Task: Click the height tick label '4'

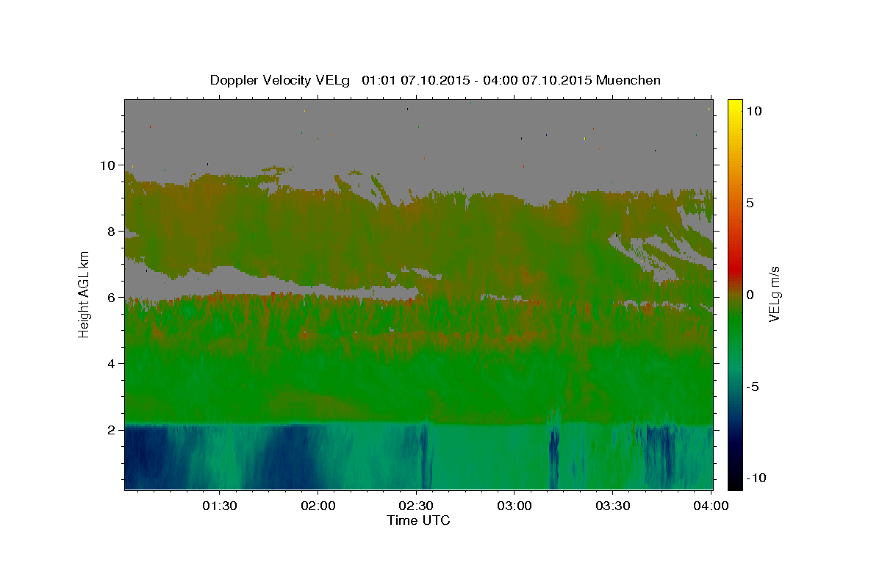Action: [x=110, y=364]
